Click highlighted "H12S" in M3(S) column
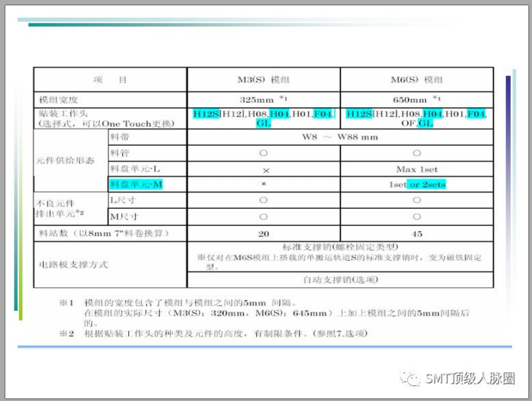This screenshot has height=401, width=532. (x=206, y=114)
